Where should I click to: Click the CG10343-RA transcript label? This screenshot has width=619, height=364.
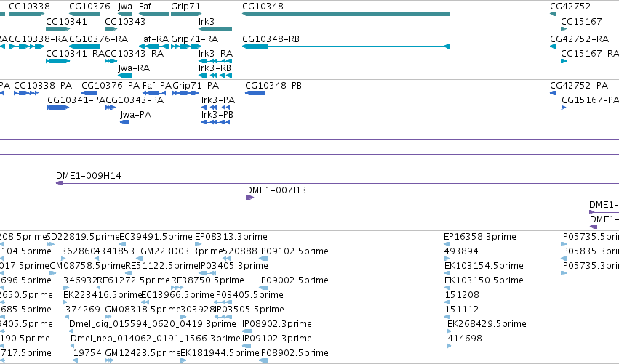coord(135,54)
